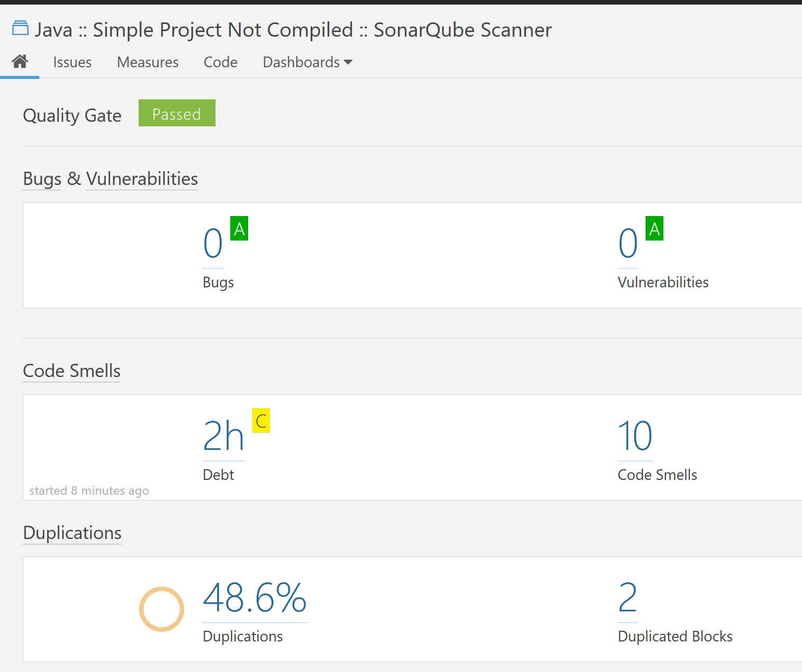The image size is (802, 672).
Task: Expand the Dashboards dropdown menu
Action: [x=308, y=62]
